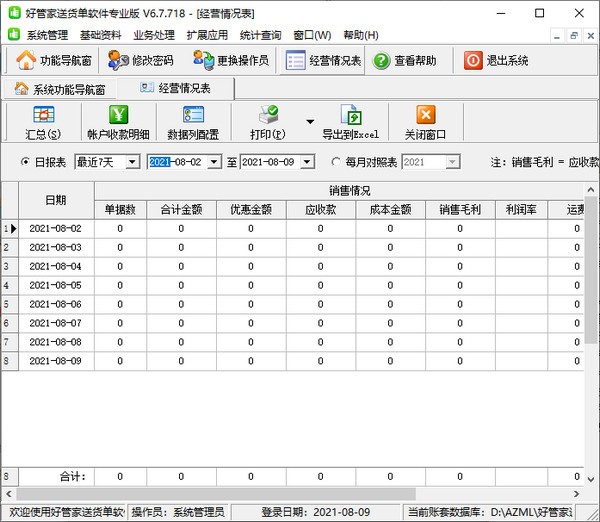Click the 成本金额 column header
The height and width of the screenshot is (522, 600).
(391, 209)
